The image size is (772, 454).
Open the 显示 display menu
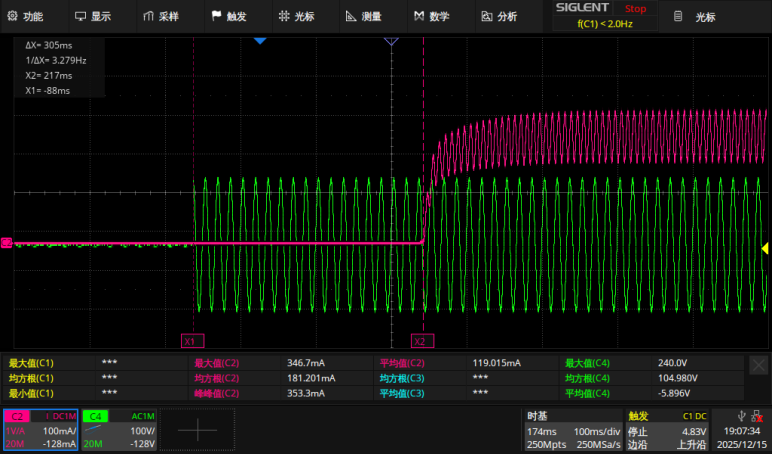93,16
